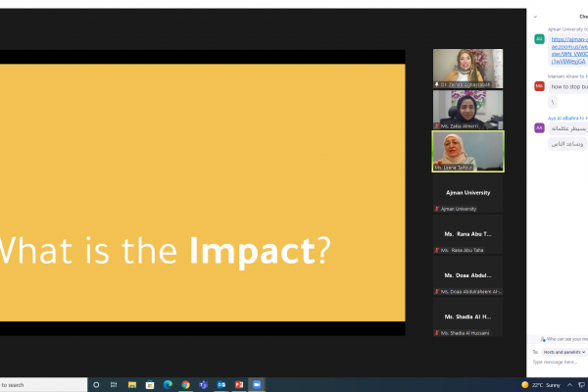Select Dr. Zeinab video thumbnail
The width and height of the screenshot is (588, 392).
tap(468, 69)
